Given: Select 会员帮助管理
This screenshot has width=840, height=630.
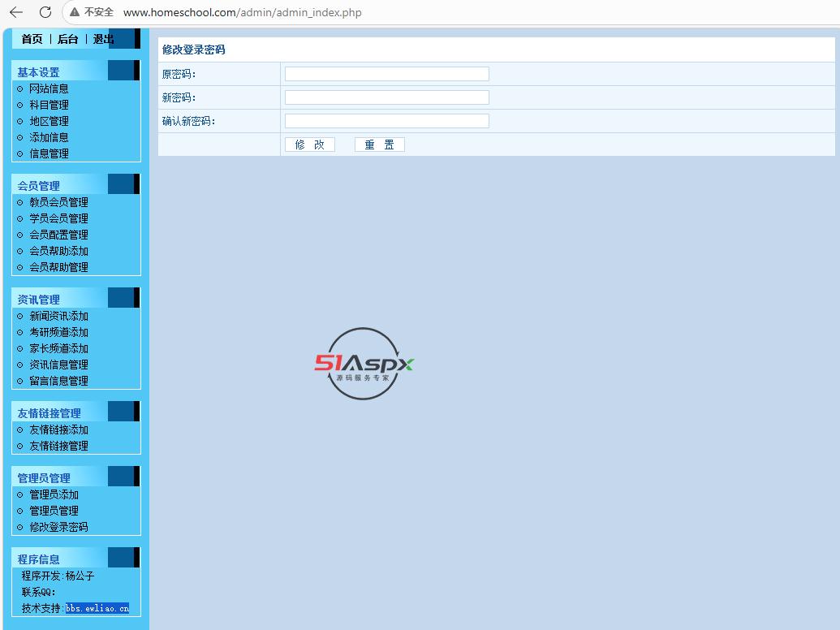Looking at the screenshot, I should click(59, 267).
